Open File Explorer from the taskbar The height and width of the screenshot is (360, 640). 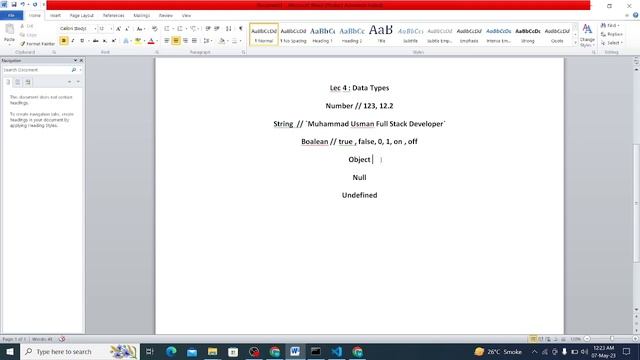pyautogui.click(x=212, y=351)
